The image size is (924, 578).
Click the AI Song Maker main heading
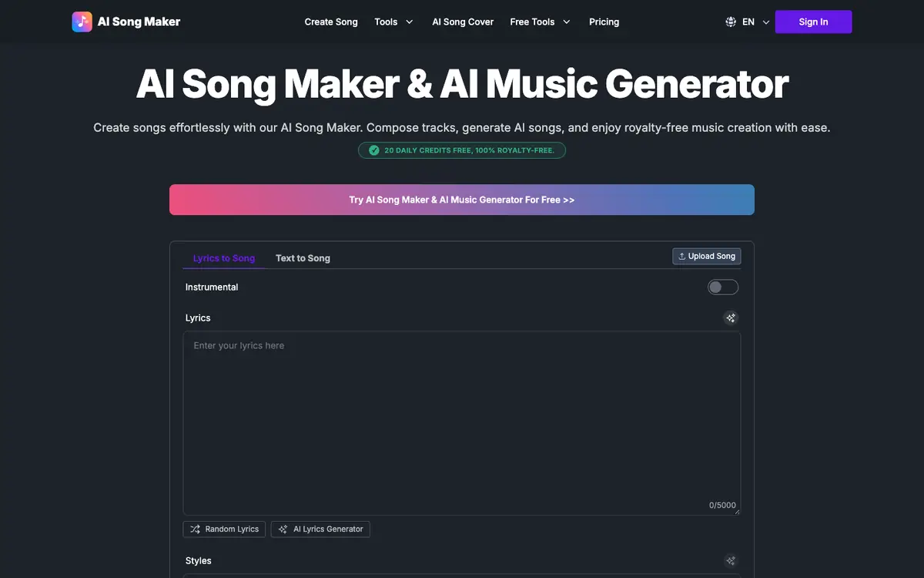coord(462,84)
